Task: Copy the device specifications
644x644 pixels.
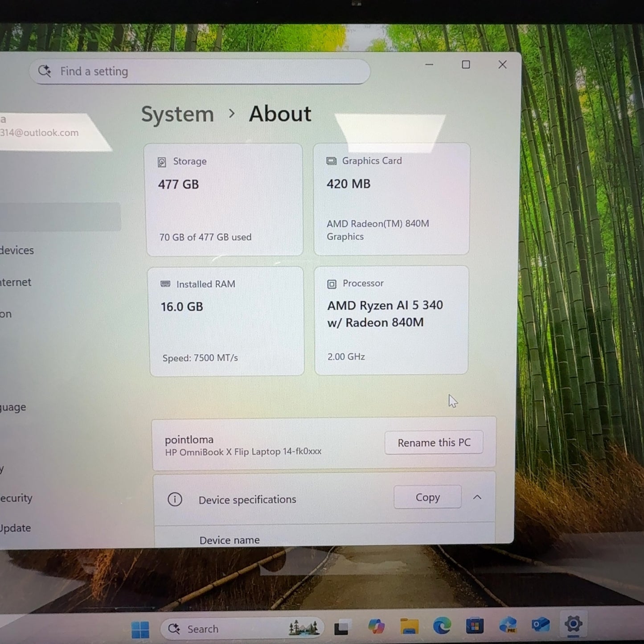Action: click(x=427, y=497)
